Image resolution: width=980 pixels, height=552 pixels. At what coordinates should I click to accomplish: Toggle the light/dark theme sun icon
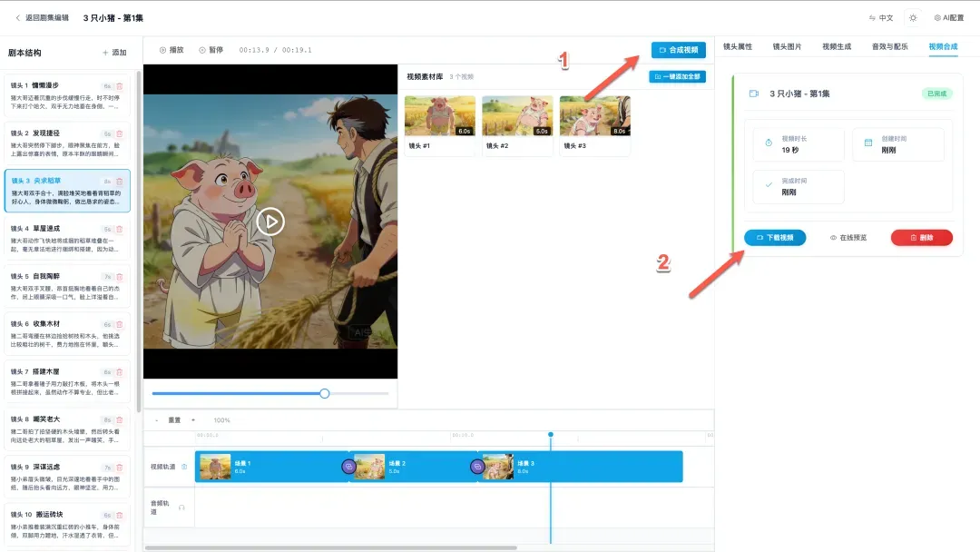pyautogui.click(x=913, y=17)
